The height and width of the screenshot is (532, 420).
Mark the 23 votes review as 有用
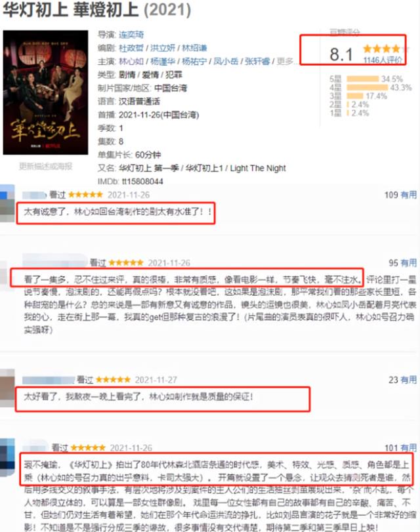point(408,380)
